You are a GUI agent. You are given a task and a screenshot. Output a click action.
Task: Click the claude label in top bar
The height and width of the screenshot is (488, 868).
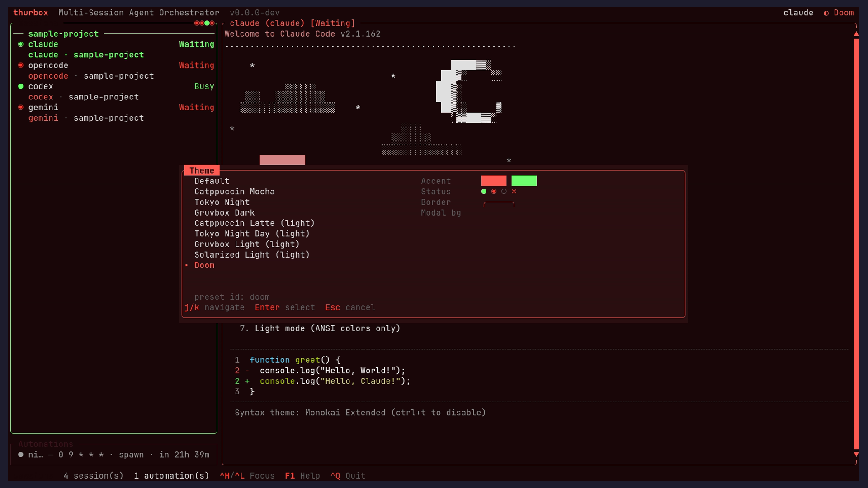pyautogui.click(x=798, y=13)
